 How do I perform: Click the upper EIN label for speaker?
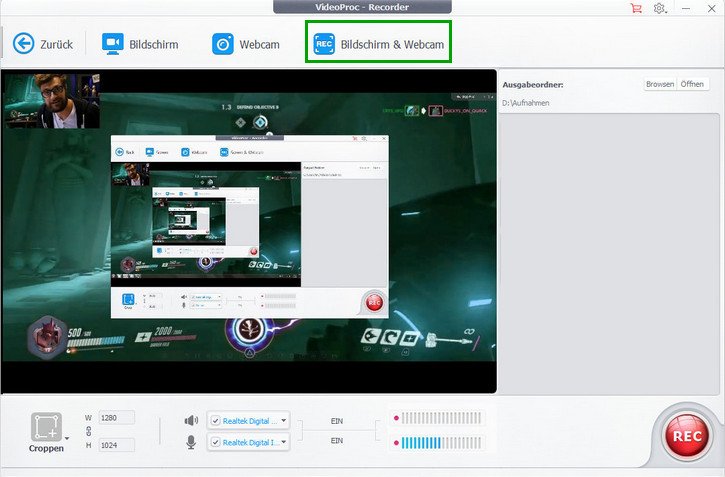(337, 421)
